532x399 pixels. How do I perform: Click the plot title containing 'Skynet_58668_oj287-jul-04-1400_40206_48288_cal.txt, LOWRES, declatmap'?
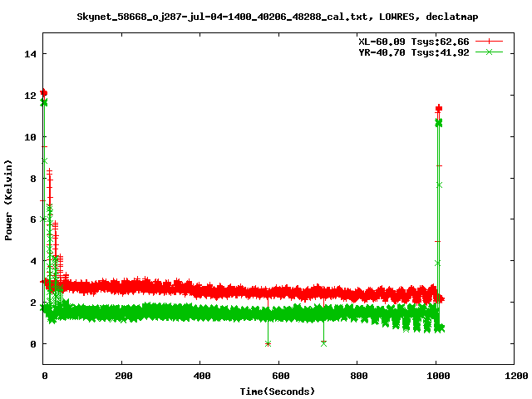click(x=278, y=17)
